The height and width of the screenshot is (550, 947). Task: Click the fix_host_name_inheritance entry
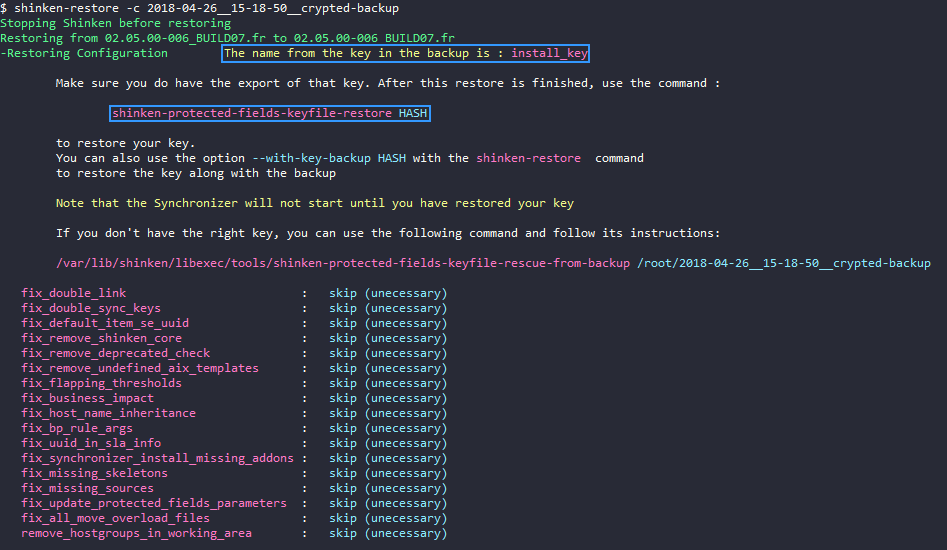tap(108, 413)
